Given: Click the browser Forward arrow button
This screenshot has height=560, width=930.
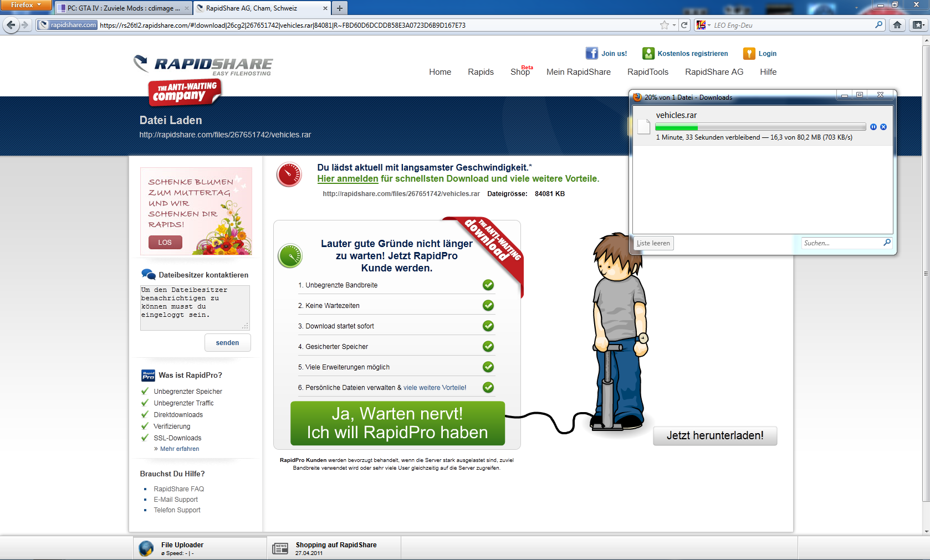Looking at the screenshot, I should [25, 25].
